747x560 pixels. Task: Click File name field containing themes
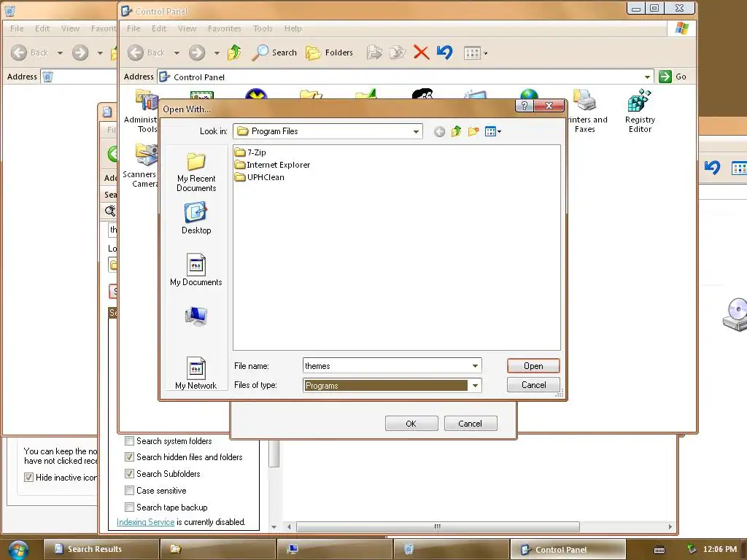[387, 366]
